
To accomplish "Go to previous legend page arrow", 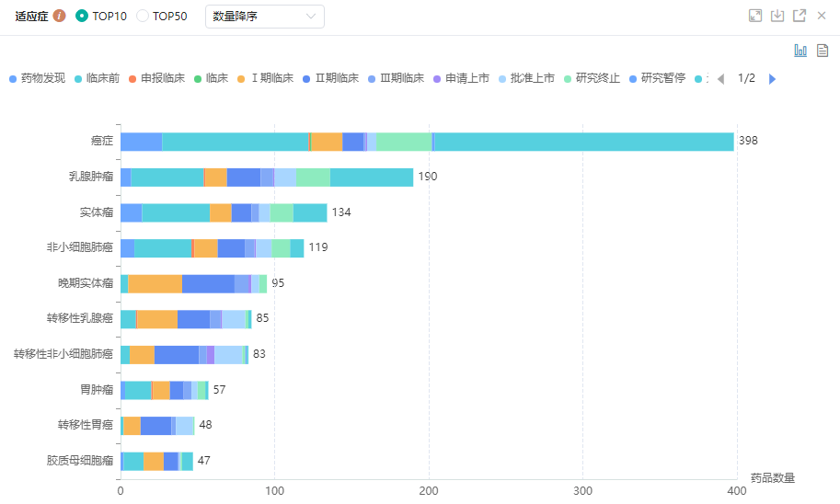I will pyautogui.click(x=721, y=79).
